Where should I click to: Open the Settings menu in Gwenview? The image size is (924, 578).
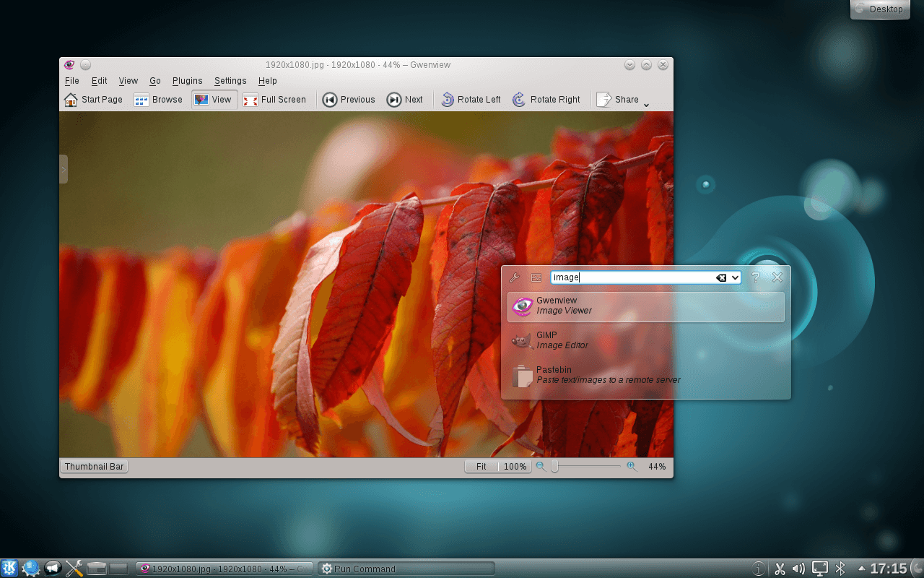click(x=230, y=81)
